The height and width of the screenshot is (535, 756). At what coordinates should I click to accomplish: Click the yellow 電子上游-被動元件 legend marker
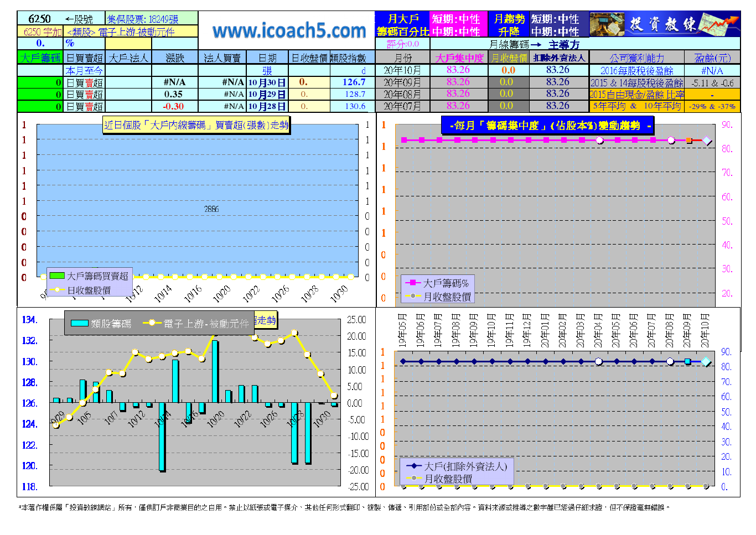point(152,323)
